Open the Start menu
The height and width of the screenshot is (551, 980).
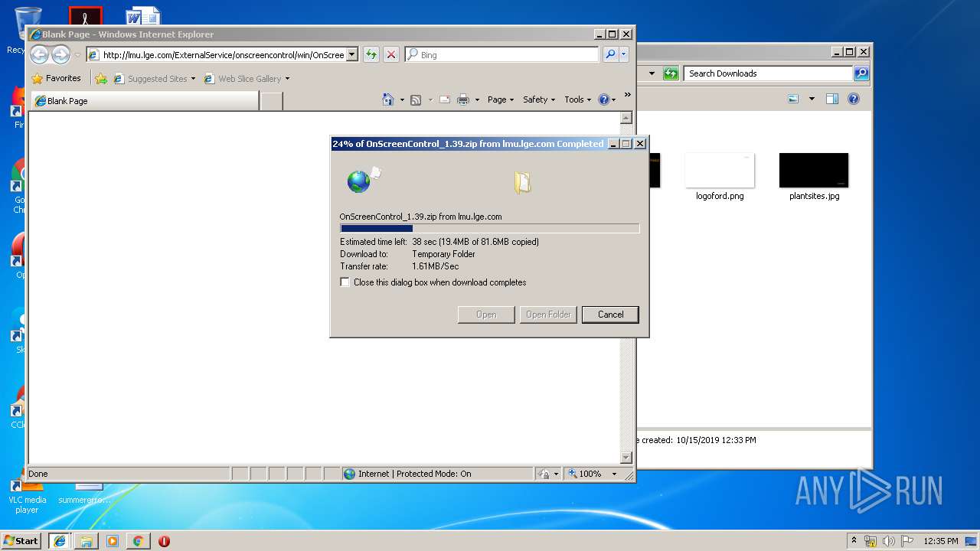tap(21, 540)
